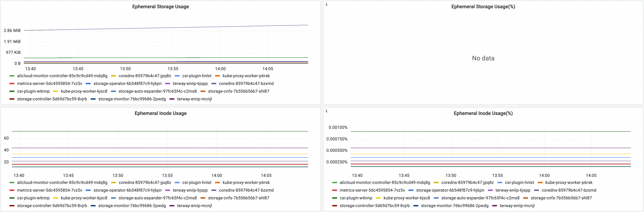Open color swatch for alicloud-monitor-controller in Ephemeral Storage Usage
This screenshot has width=644, height=212.
tap(12, 76)
